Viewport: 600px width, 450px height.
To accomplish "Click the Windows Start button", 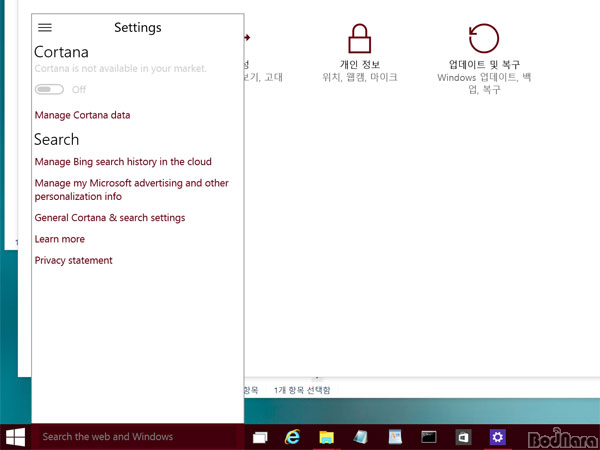I will click(x=15, y=437).
